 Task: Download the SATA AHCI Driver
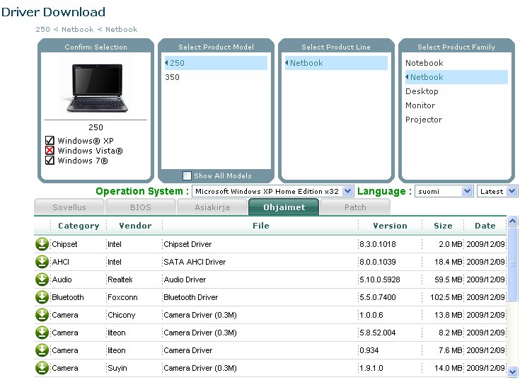pyautogui.click(x=42, y=262)
